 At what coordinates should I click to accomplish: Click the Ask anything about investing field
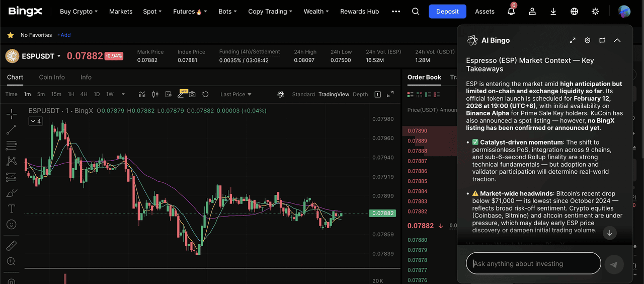pyautogui.click(x=533, y=263)
